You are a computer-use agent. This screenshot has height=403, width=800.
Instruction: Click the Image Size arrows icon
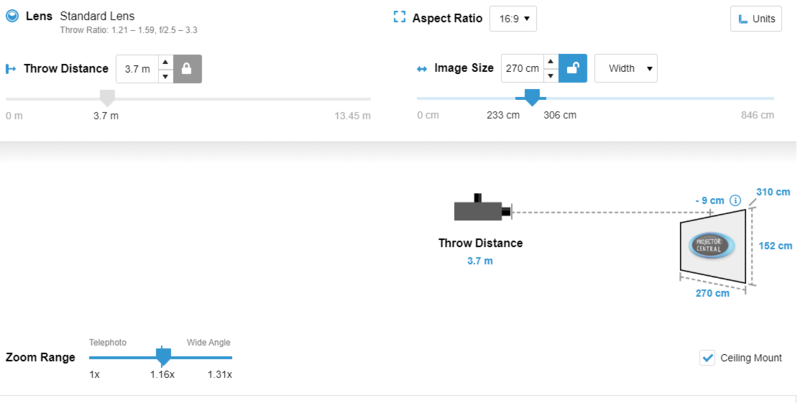point(422,69)
